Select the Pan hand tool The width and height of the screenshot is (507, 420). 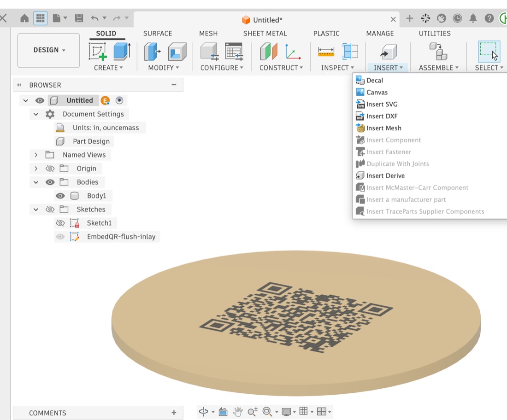point(238,411)
